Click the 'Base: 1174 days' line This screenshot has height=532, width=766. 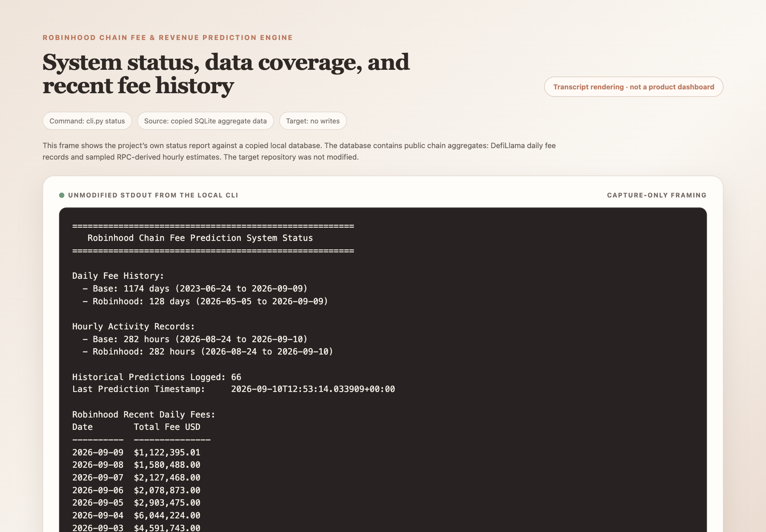195,289
